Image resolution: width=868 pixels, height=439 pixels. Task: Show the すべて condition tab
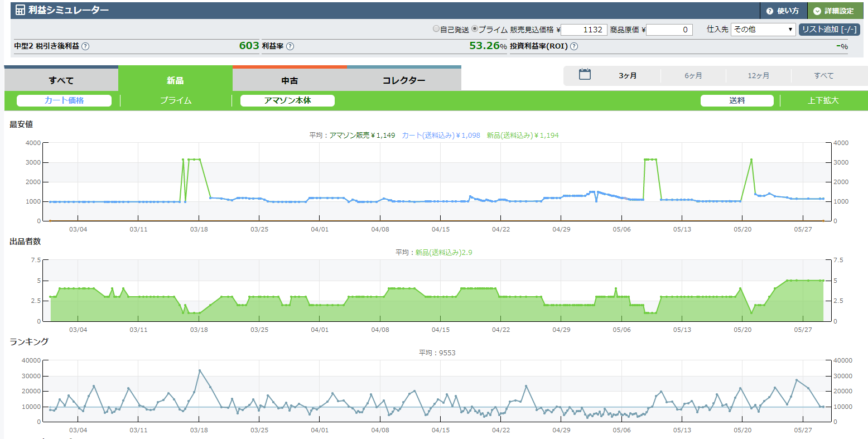click(61, 80)
